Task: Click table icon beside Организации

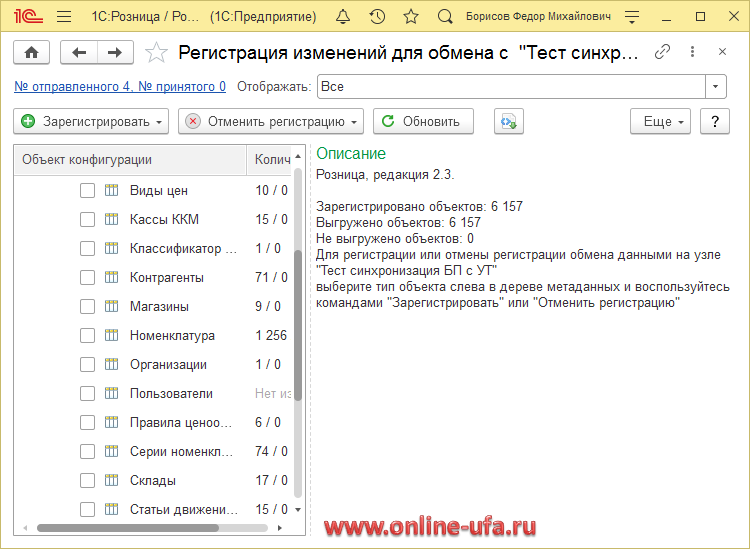Action: 111,364
